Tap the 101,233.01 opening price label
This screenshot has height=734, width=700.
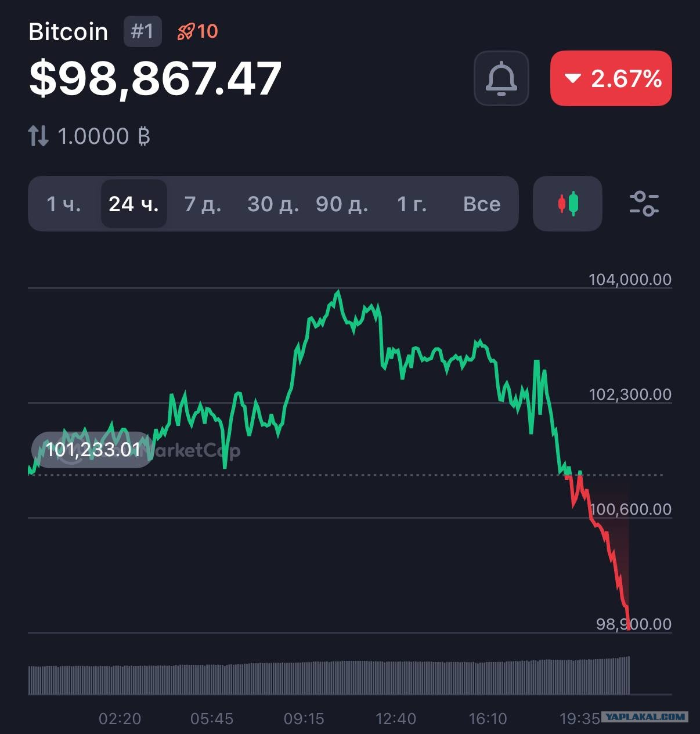pos(93,450)
